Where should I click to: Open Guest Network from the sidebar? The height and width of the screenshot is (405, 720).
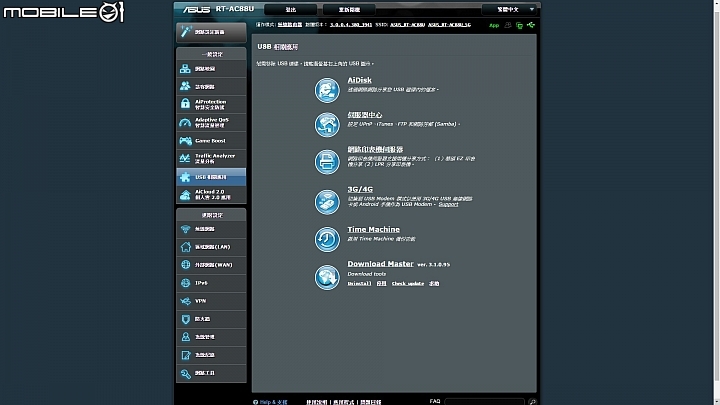pyautogui.click(x=211, y=87)
